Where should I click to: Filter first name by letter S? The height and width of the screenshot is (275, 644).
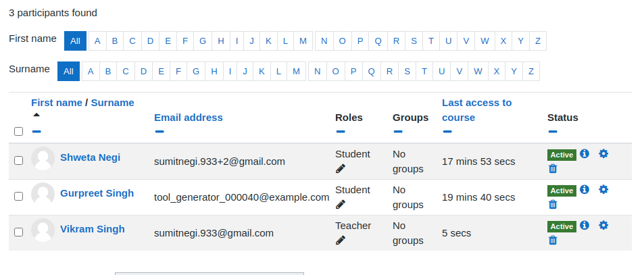[x=414, y=41]
